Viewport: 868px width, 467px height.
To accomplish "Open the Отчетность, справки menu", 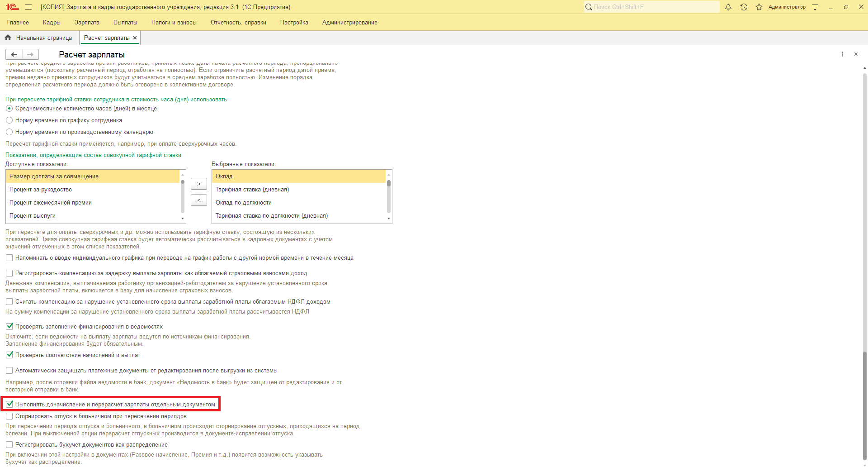I will pyautogui.click(x=238, y=22).
